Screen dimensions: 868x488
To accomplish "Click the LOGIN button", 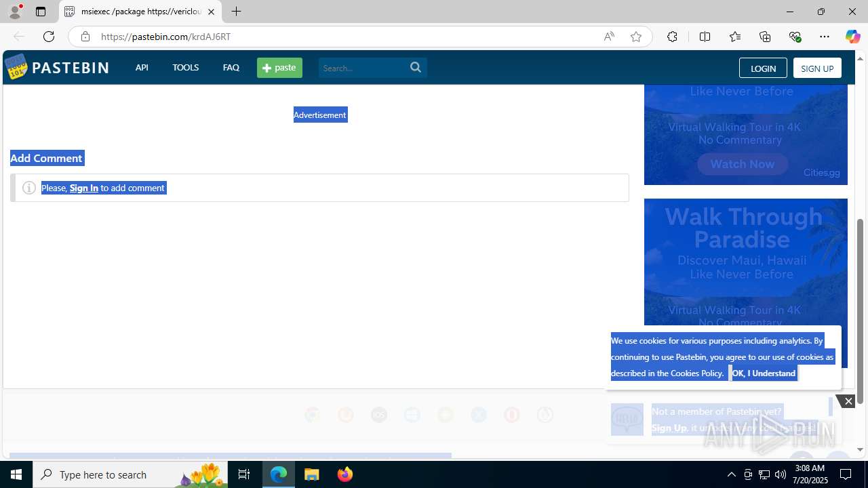I will 763,68.
